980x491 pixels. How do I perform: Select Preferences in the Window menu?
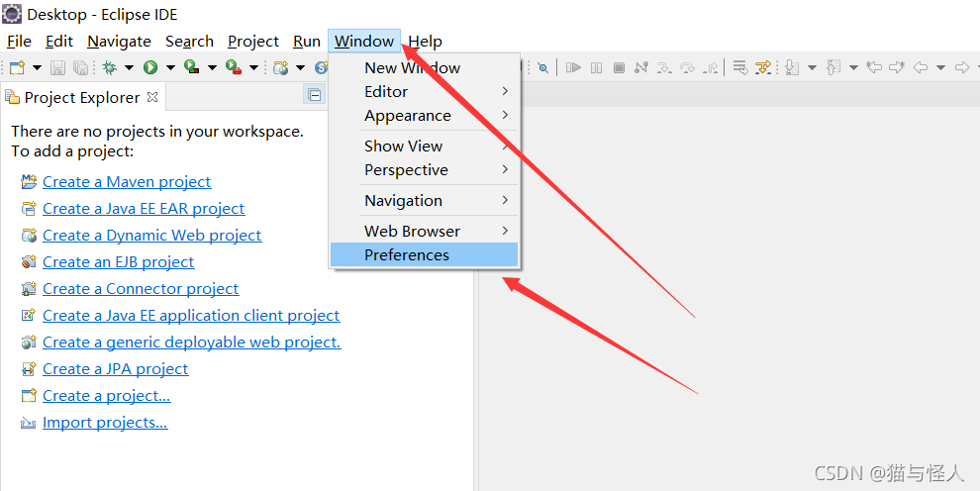425,254
